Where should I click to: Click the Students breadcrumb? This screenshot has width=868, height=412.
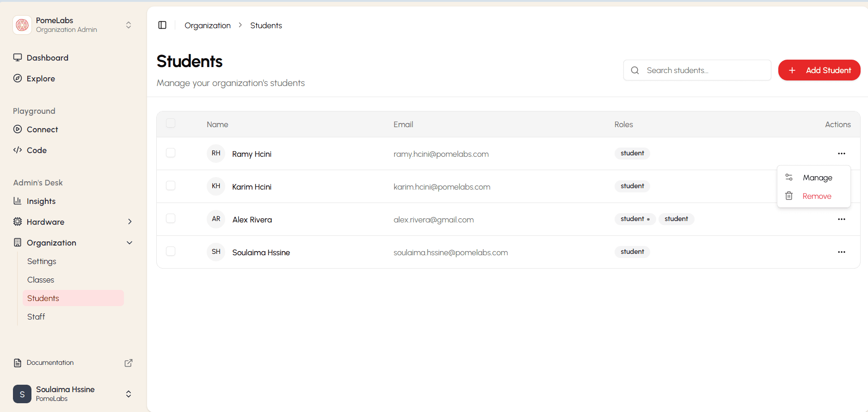tap(266, 25)
